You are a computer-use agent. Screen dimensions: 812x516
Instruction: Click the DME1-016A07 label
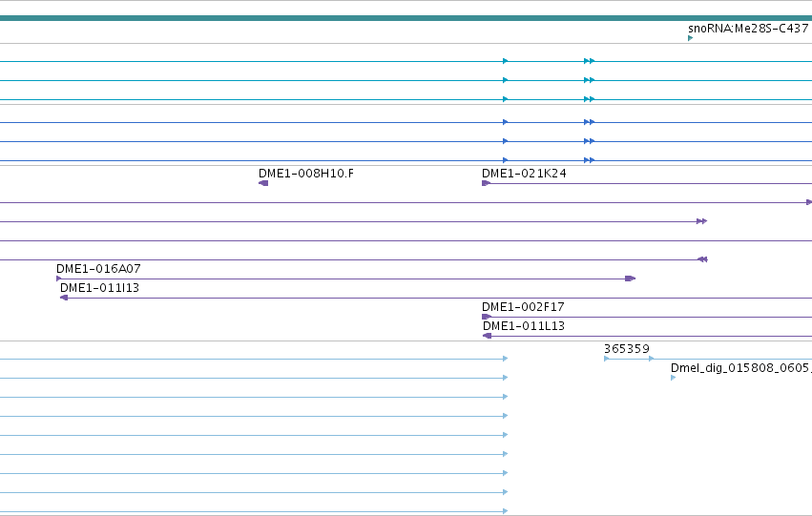[x=98, y=269]
